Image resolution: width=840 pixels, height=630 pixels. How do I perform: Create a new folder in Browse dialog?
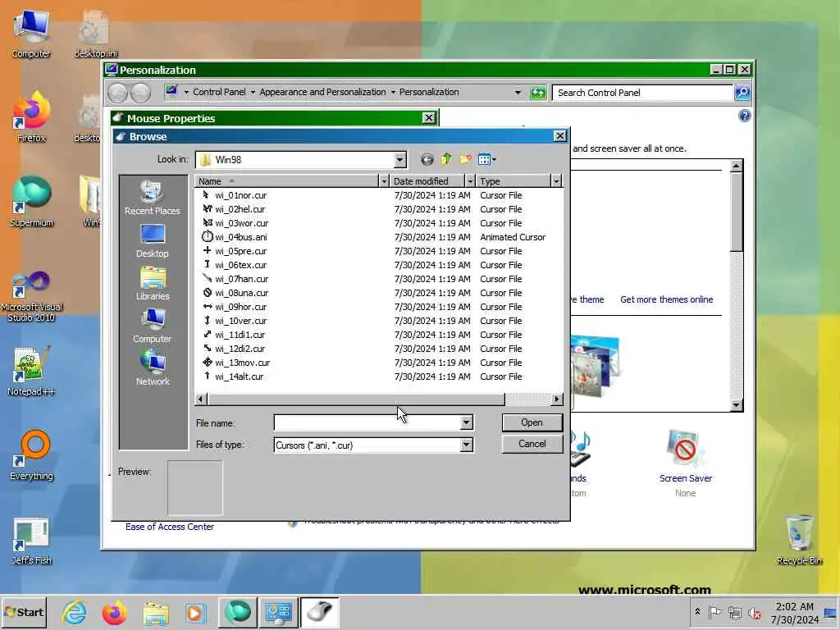click(x=465, y=159)
